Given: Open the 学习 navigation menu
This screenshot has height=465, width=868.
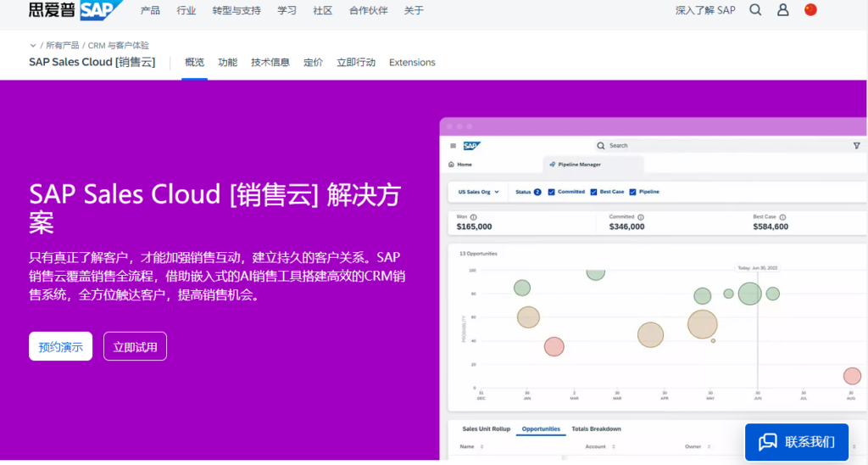Looking at the screenshot, I should tap(287, 10).
